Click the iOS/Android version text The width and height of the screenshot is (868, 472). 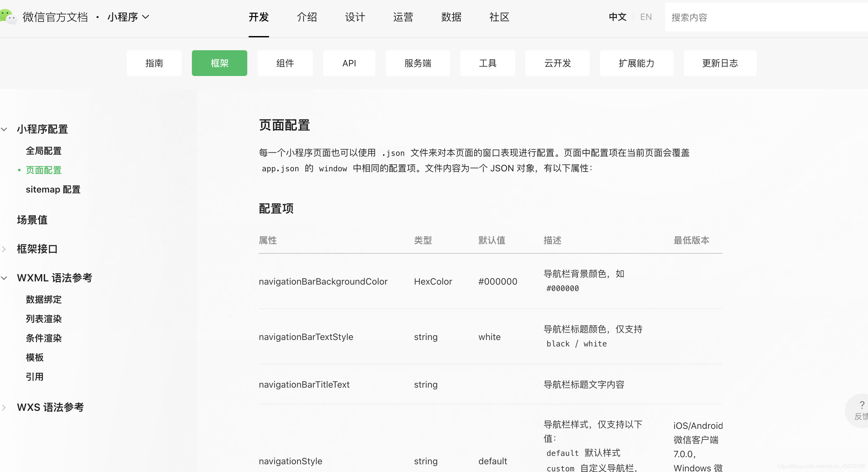[x=698, y=426]
